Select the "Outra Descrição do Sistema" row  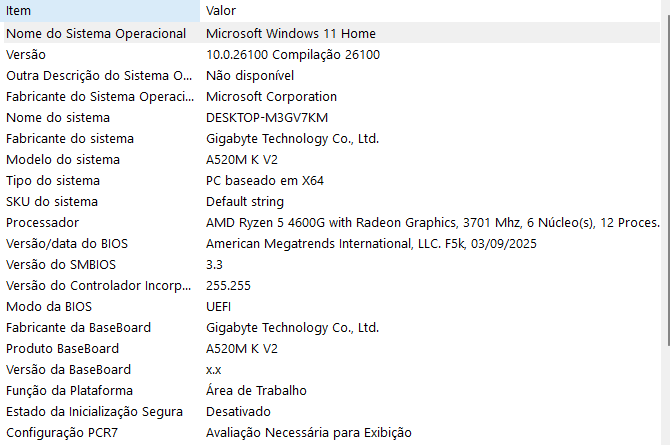tap(100, 76)
